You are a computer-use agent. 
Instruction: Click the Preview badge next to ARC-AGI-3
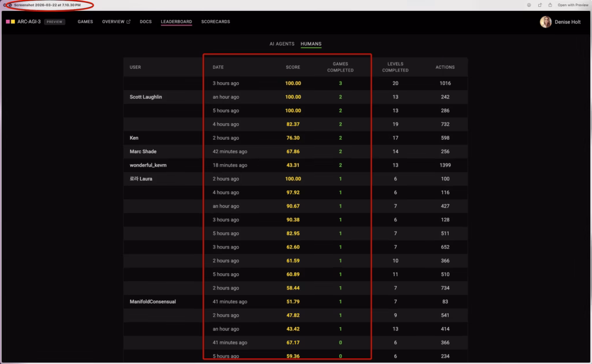[55, 22]
